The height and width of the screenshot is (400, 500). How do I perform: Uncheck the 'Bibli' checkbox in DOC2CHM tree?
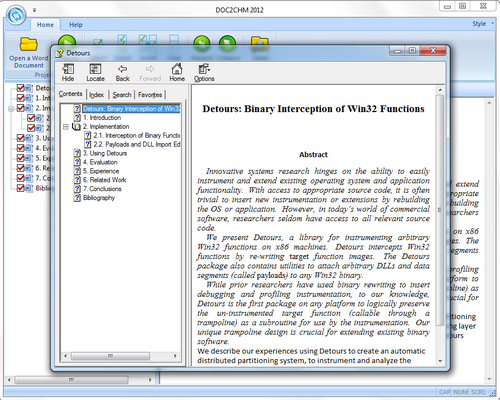click(x=20, y=188)
